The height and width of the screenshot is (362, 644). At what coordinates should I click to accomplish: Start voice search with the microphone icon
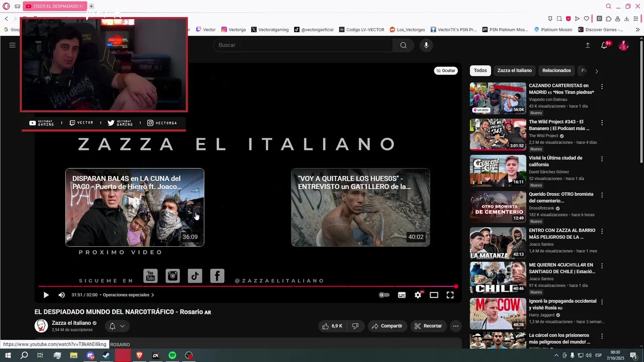click(426, 45)
